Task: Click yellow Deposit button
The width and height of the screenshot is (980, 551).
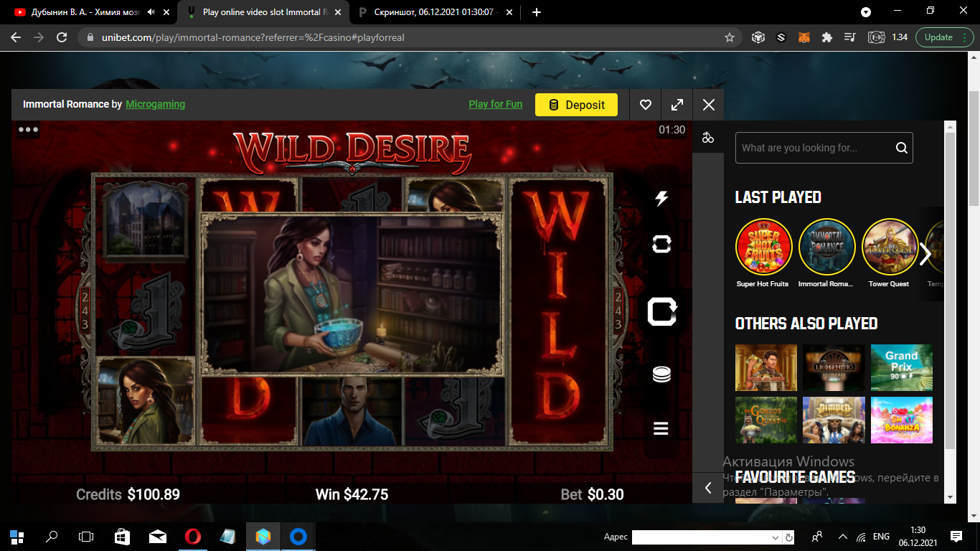Action: (x=576, y=105)
